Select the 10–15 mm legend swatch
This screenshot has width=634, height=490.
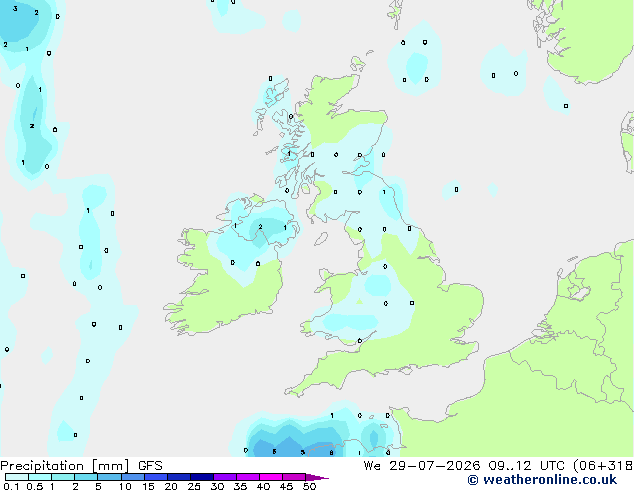(x=133, y=477)
